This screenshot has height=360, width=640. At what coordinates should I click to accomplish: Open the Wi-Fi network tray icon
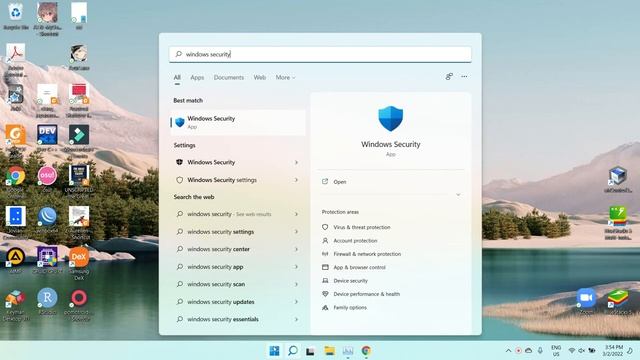[572, 351]
